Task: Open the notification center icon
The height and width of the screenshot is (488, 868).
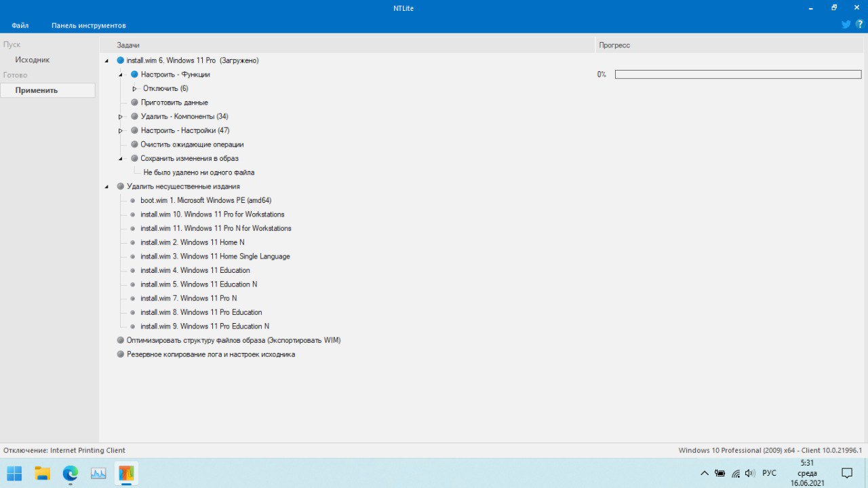Action: coord(847,473)
